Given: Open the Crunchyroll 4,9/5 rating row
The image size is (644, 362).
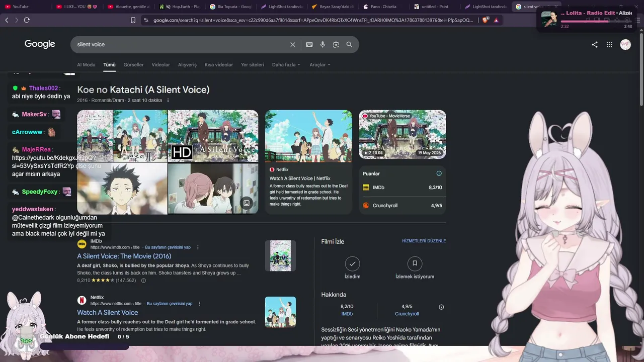Looking at the screenshot, I should [x=403, y=206].
